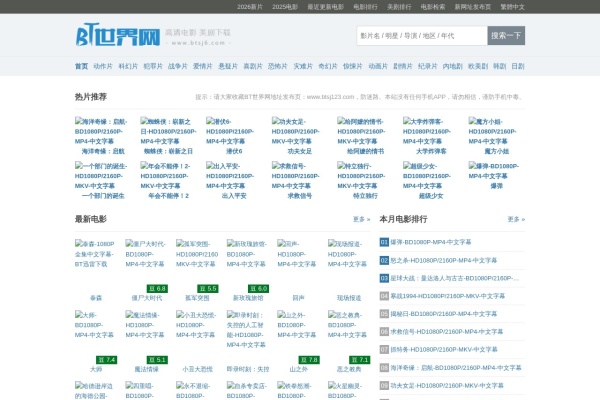Click the 豆 7.1 rating badge

point(360,360)
